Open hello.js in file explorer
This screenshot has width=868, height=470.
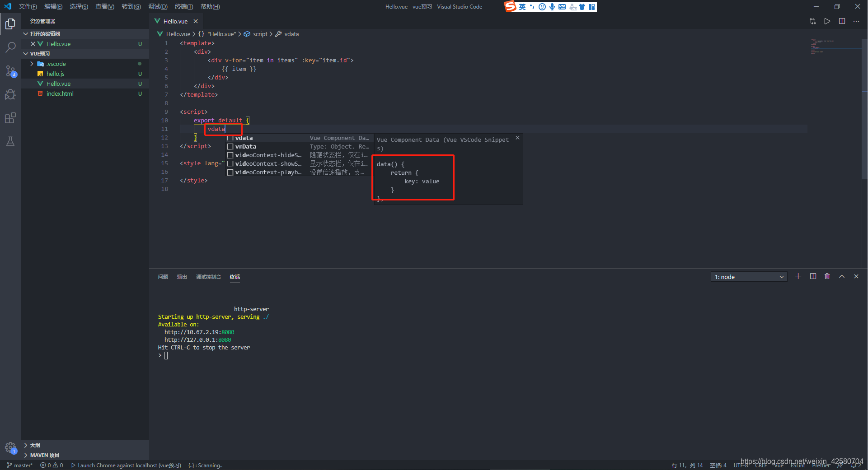click(85, 74)
